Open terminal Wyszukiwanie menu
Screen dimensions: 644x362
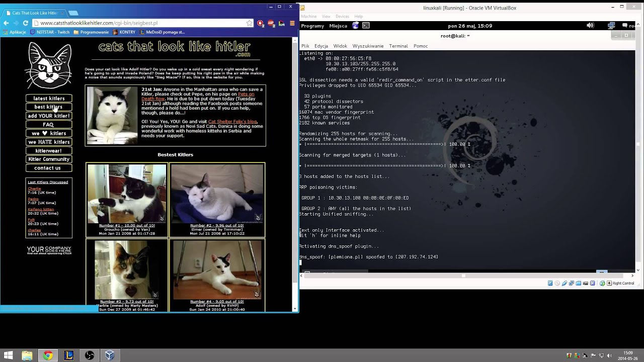pyautogui.click(x=368, y=46)
